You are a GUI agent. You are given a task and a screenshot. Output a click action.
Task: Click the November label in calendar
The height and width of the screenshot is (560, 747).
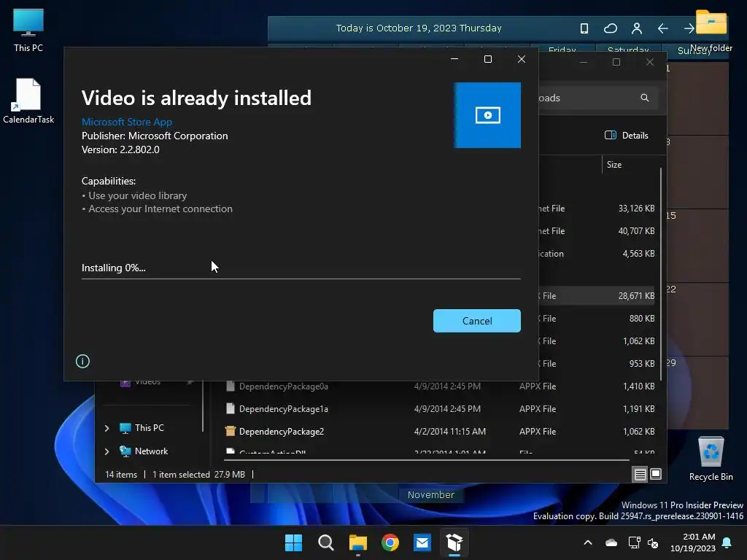coord(430,495)
